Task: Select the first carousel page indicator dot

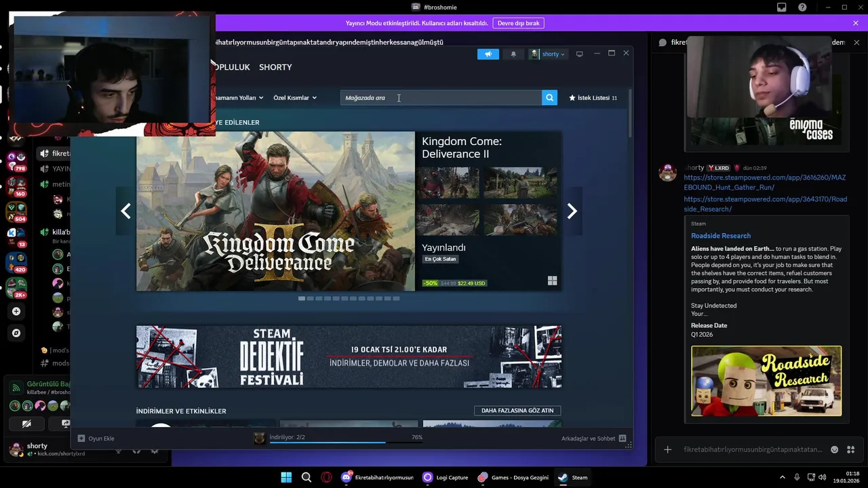Action: (x=302, y=298)
